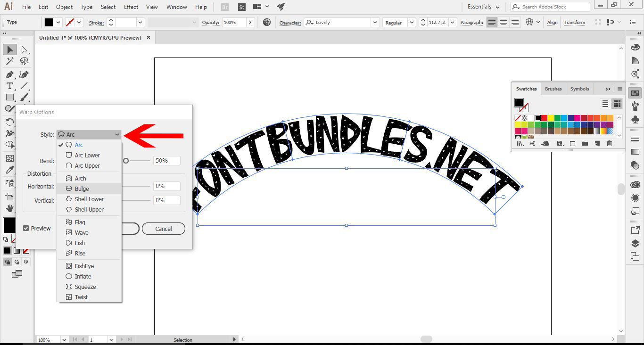Click the GPU performance rocket icon
The image size is (644, 345).
click(281, 7)
